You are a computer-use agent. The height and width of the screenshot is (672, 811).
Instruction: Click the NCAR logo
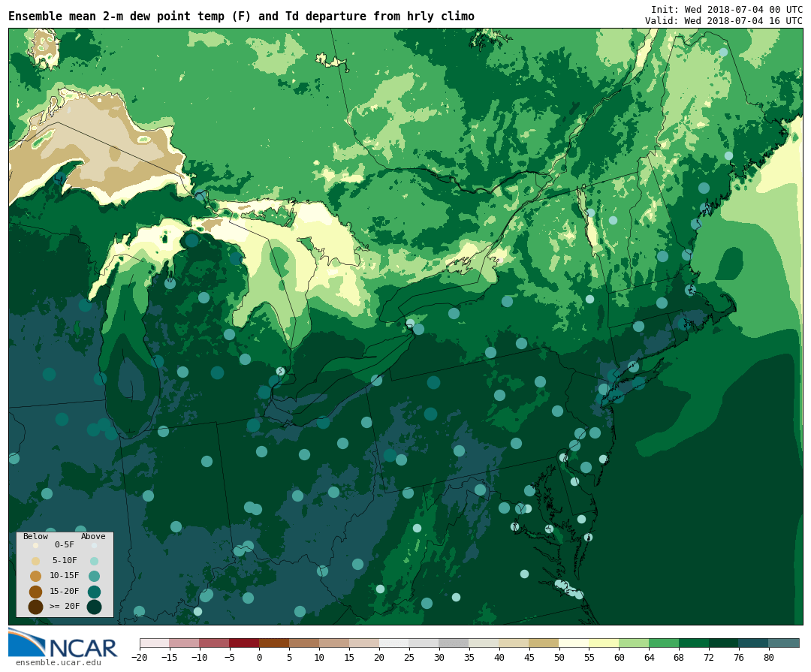click(x=63, y=643)
